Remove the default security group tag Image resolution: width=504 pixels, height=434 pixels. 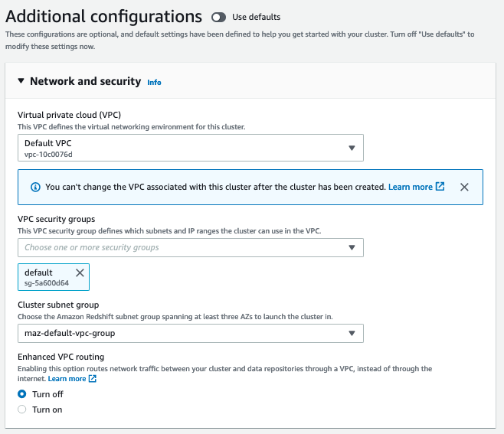click(80, 272)
